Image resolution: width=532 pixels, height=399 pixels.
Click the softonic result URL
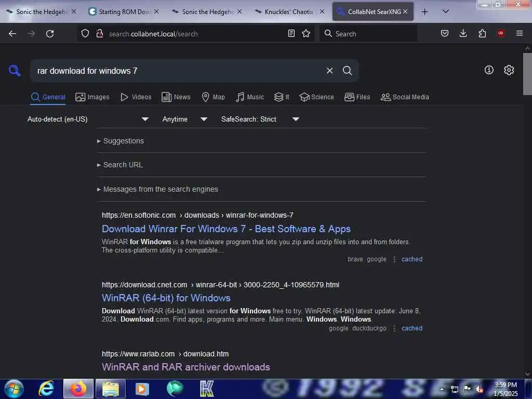[x=197, y=216]
